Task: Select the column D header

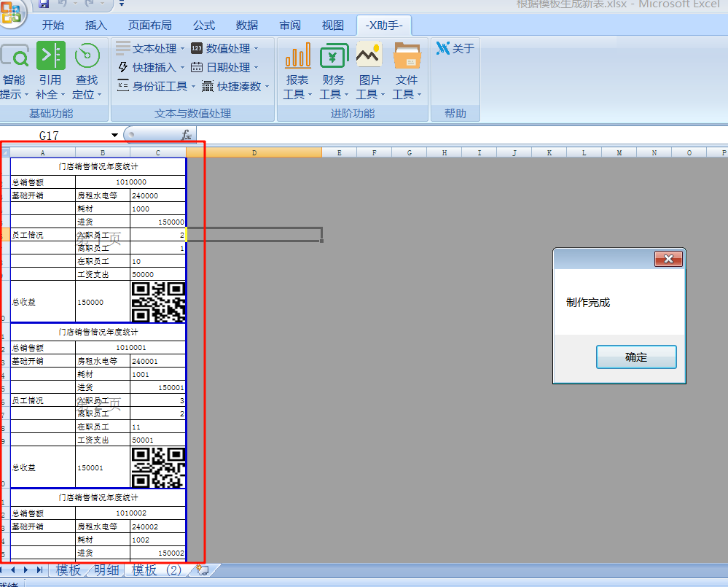Action: click(x=254, y=152)
